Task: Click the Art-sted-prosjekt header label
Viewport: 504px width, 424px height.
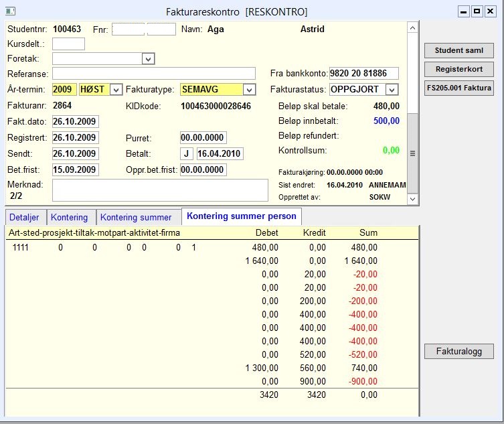Action: (x=94, y=233)
